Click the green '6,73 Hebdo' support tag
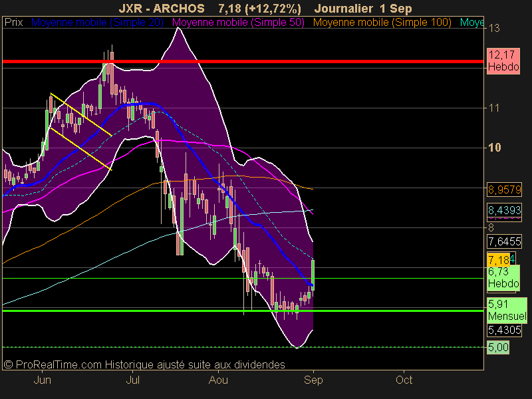Image resolution: width=532 pixels, height=399 pixels. pyautogui.click(x=503, y=277)
